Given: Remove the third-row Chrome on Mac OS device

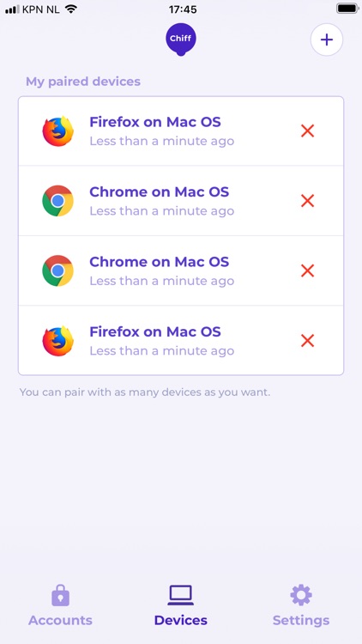Looking at the screenshot, I should pyautogui.click(x=307, y=270).
